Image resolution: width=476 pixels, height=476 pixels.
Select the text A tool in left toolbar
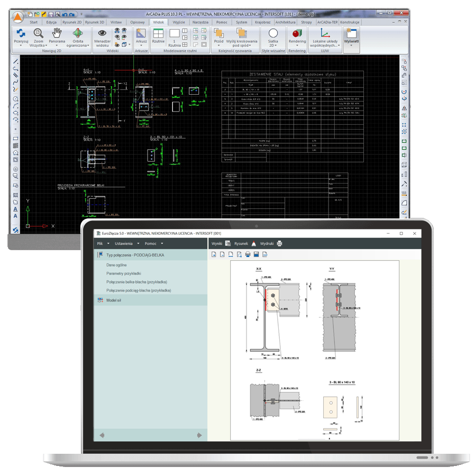(15, 216)
